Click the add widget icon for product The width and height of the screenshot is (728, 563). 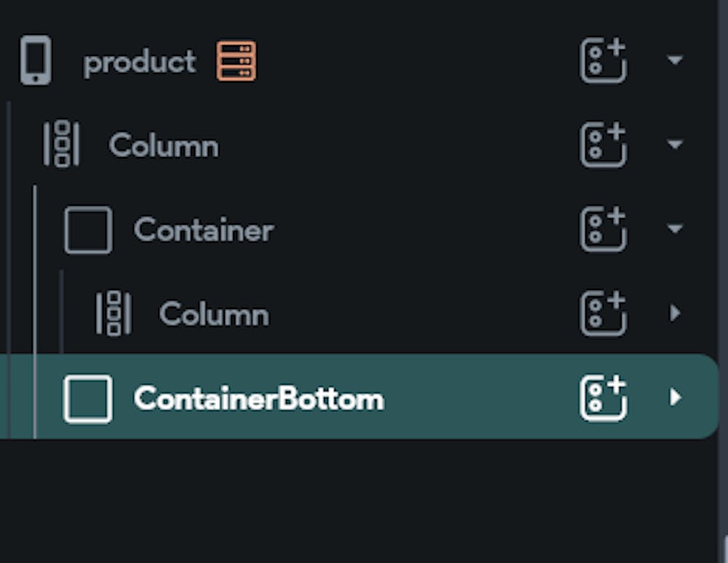603,60
